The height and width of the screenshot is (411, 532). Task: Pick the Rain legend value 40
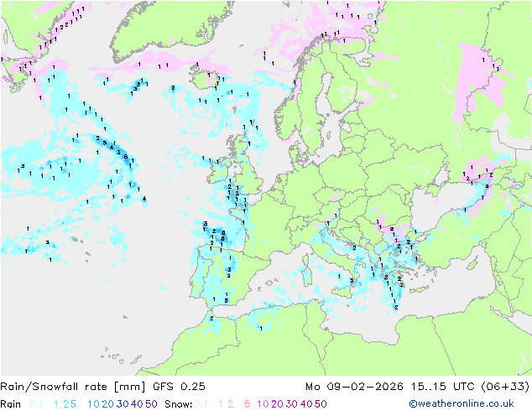[x=137, y=404]
